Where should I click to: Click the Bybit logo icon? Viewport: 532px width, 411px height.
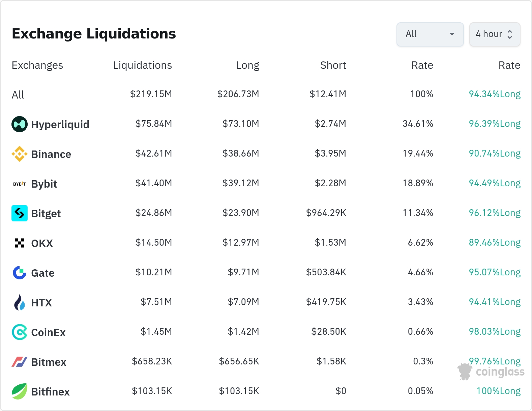20,184
